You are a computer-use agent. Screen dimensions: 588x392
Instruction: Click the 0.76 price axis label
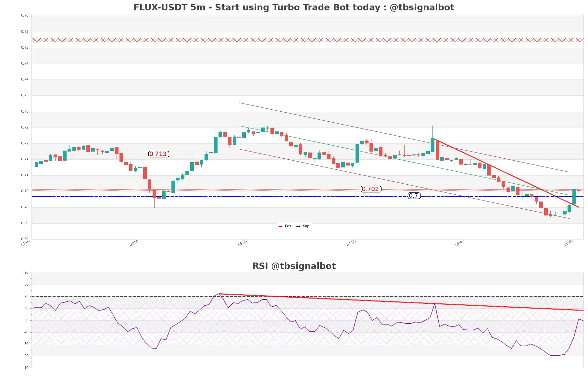(x=25, y=15)
